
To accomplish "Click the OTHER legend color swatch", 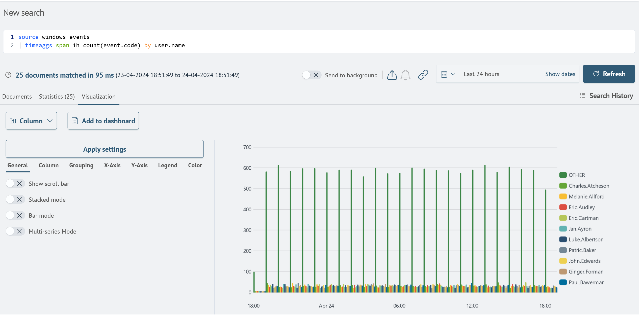I will click(x=563, y=175).
